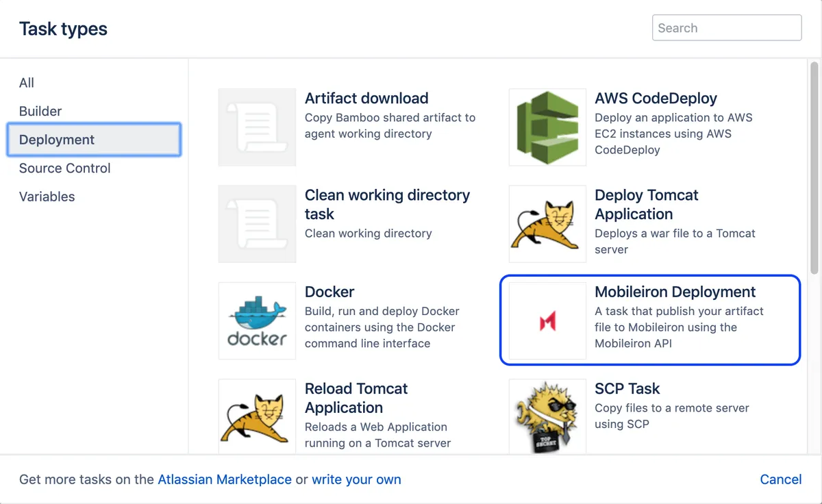
Task: Click the SCP Task pufferfish icon
Action: pos(547,416)
